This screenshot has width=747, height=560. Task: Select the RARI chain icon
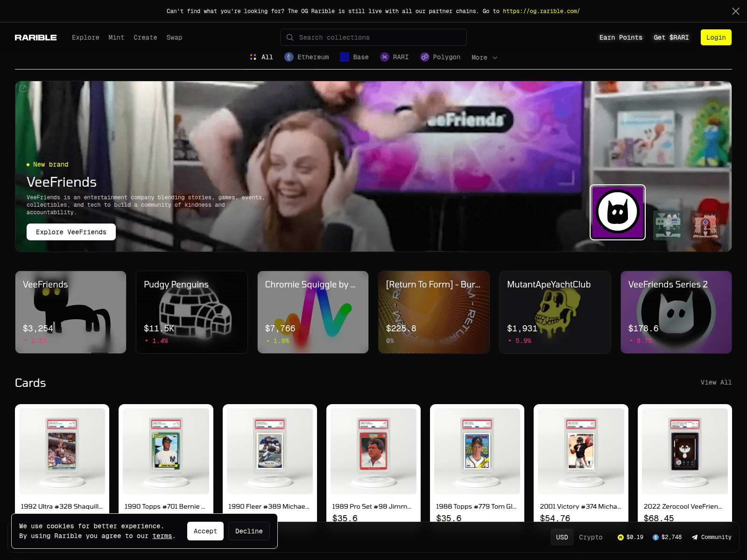click(385, 57)
